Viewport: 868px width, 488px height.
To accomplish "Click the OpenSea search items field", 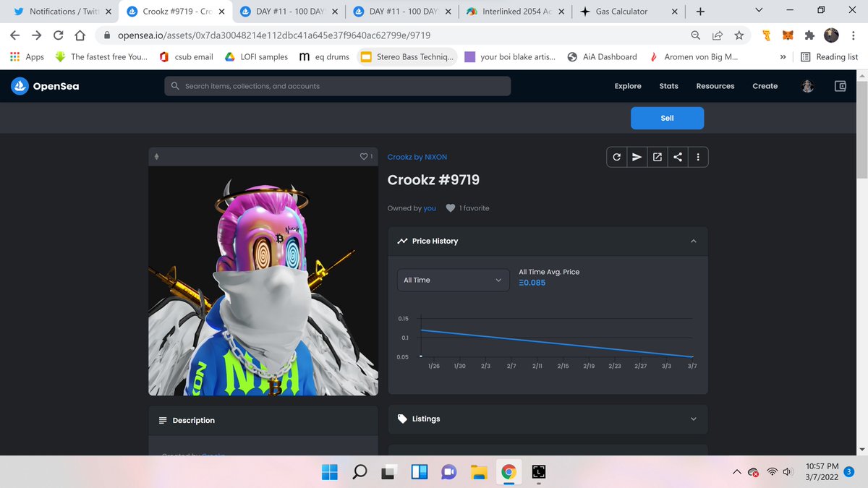I will tap(337, 86).
